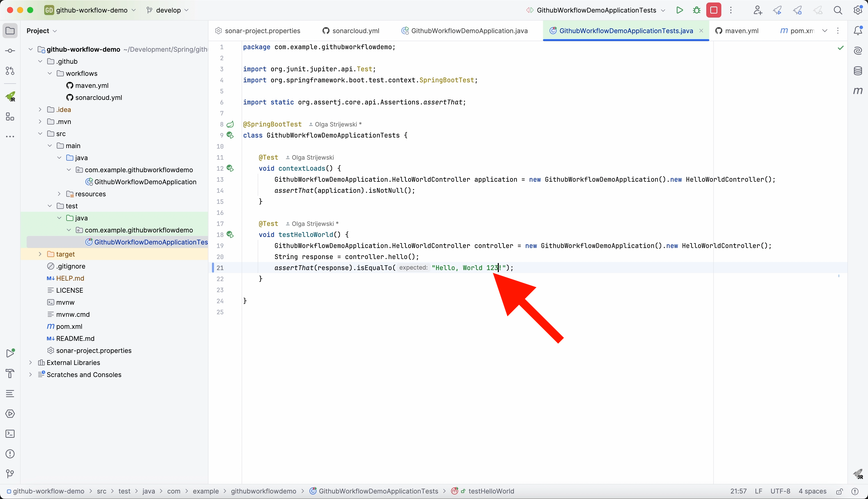
Task: Open the Git tool window icon
Action: pyautogui.click(x=10, y=474)
